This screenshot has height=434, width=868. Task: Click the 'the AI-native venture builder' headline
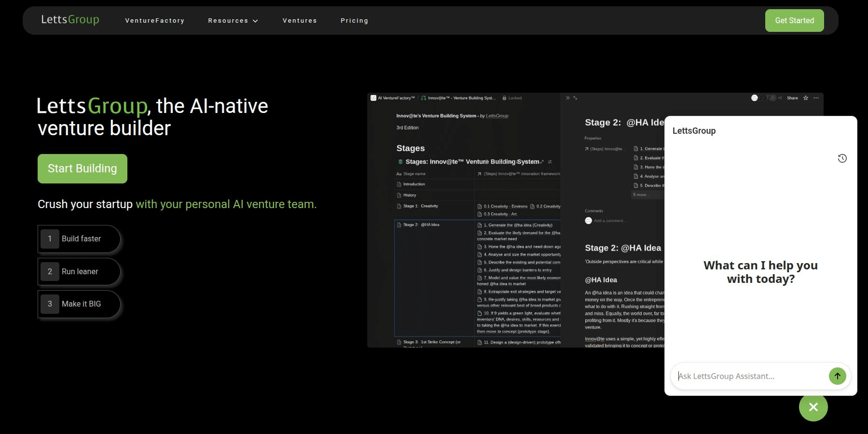[152, 117]
